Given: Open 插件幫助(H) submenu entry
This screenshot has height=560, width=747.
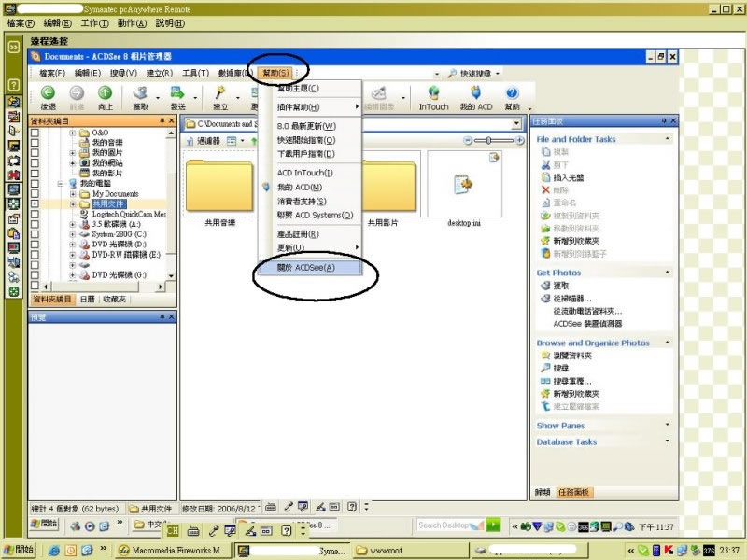Looking at the screenshot, I should [310, 107].
